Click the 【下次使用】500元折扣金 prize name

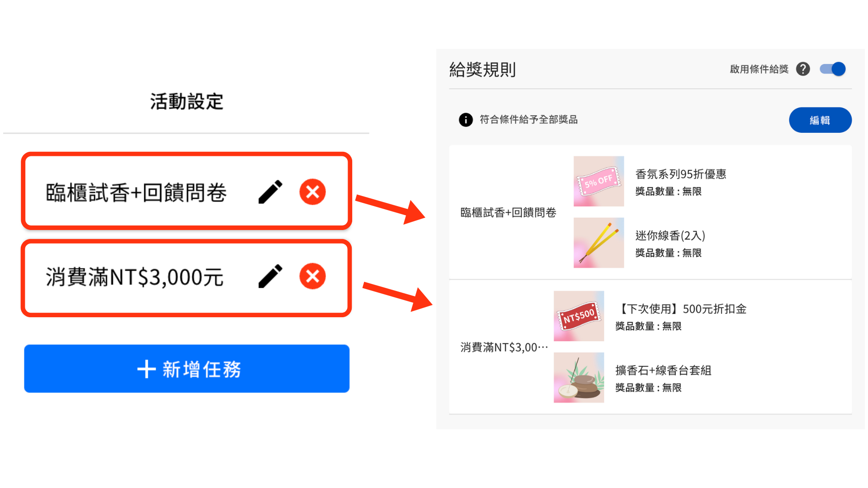tap(681, 309)
